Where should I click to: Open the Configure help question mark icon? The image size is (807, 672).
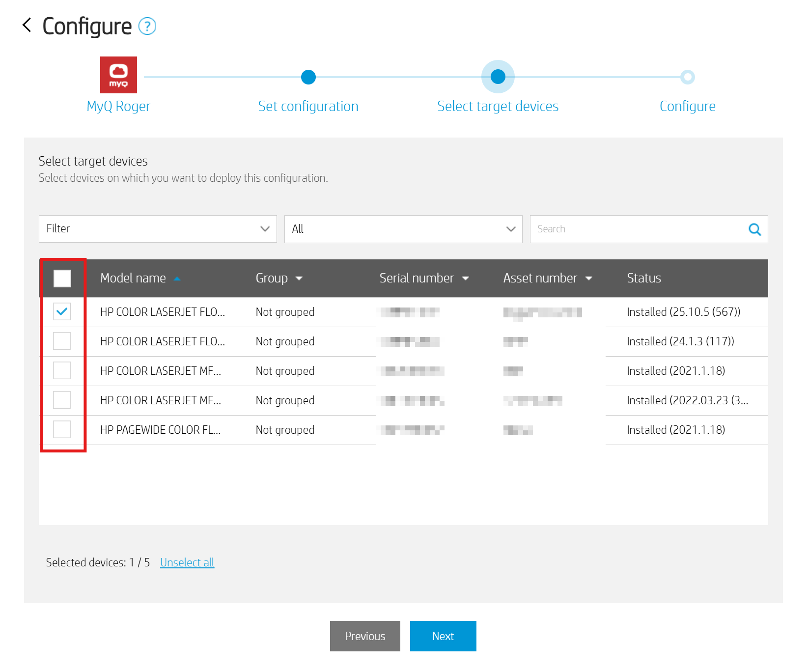click(x=147, y=27)
